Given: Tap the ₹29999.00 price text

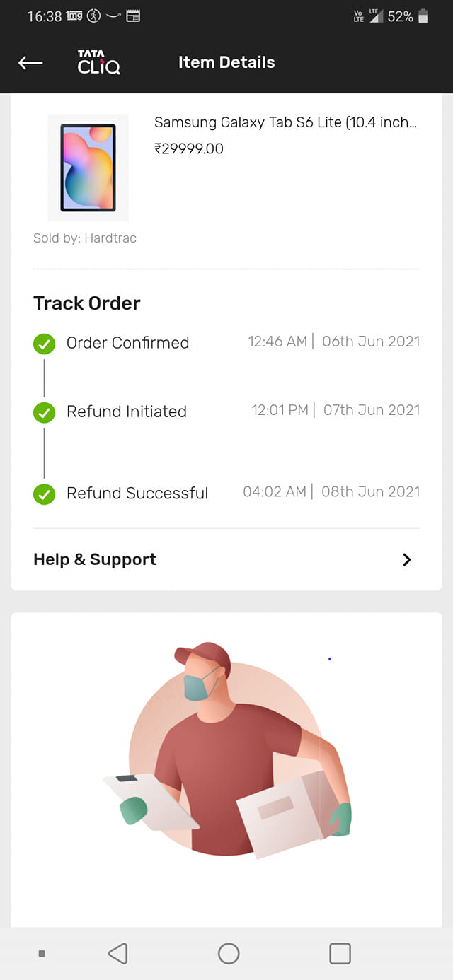Looking at the screenshot, I should [189, 148].
